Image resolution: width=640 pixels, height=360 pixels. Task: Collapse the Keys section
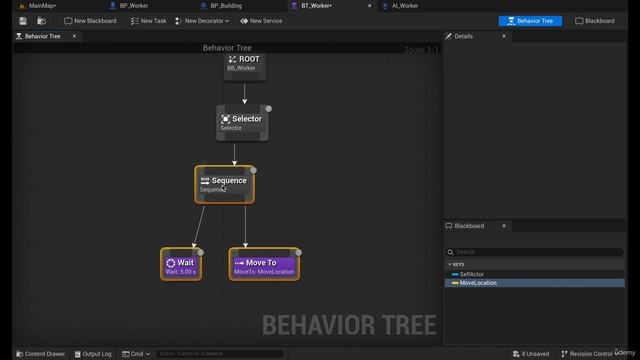tap(449, 264)
